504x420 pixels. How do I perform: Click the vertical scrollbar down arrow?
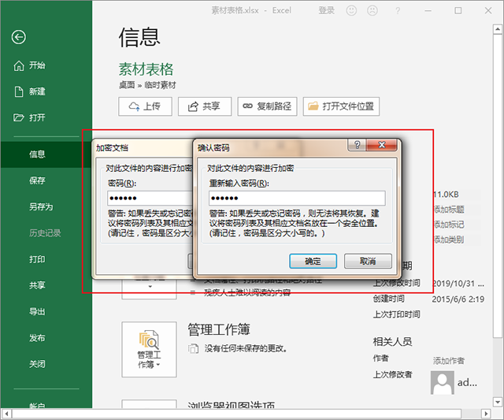(498, 402)
